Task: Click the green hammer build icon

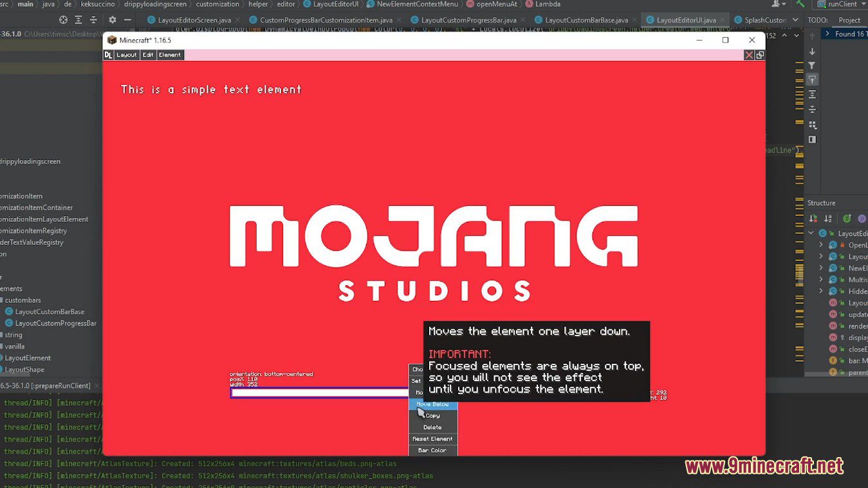Action: (x=800, y=4)
